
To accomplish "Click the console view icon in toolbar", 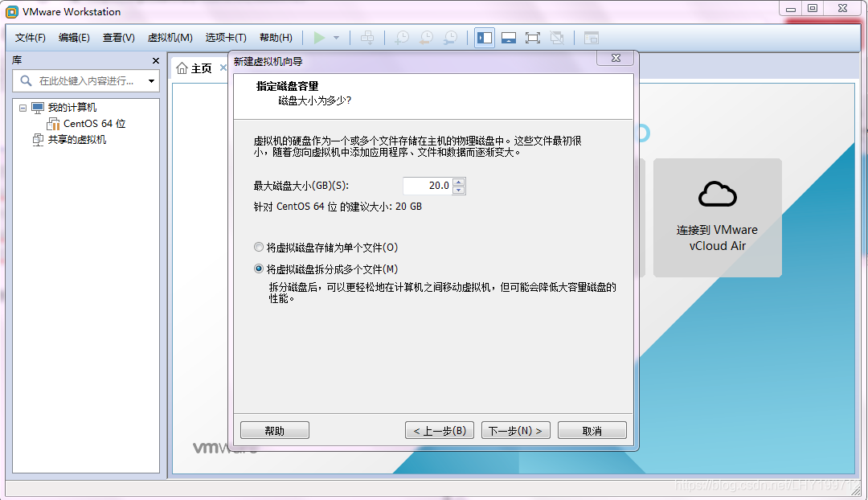I will (x=592, y=38).
